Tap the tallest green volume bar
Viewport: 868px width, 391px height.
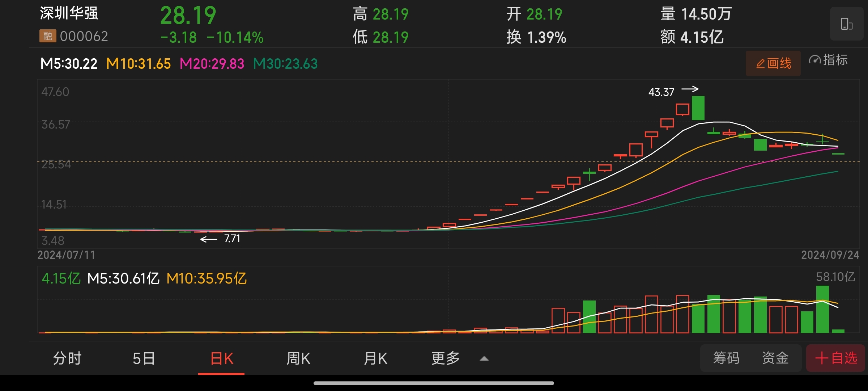pyautogui.click(x=822, y=309)
